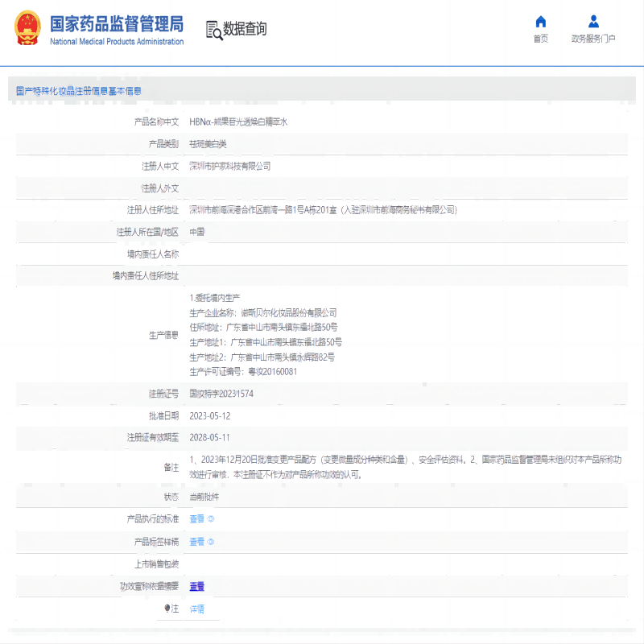Viewport: 644px width, 644px height.
Task: Click the 数据查询 heading text
Action: click(245, 30)
